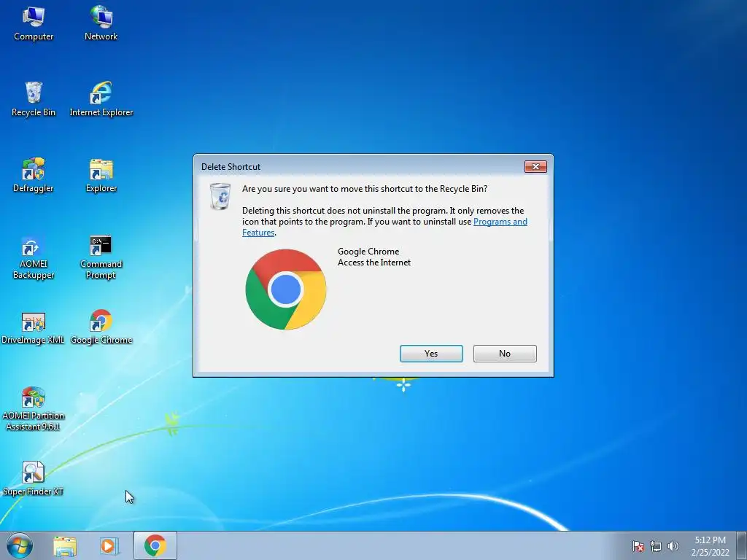Select the DriveImage XML desktop shortcut
Image resolution: width=747 pixels, height=560 pixels.
coord(33,327)
